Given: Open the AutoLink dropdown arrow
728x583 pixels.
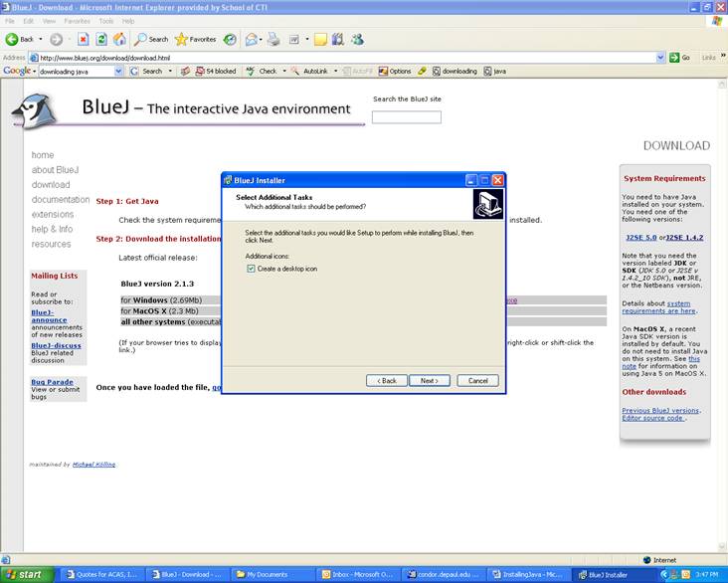Looking at the screenshot, I should click(336, 71).
